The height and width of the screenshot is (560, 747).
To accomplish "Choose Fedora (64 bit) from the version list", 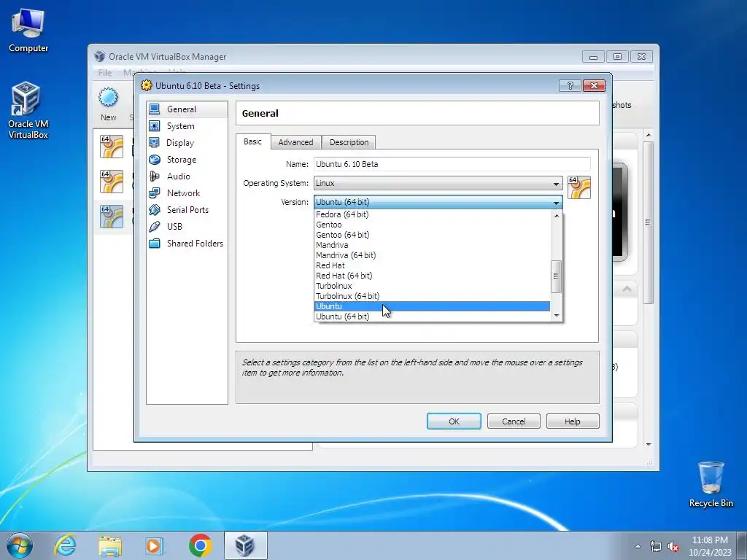I will pos(432,214).
